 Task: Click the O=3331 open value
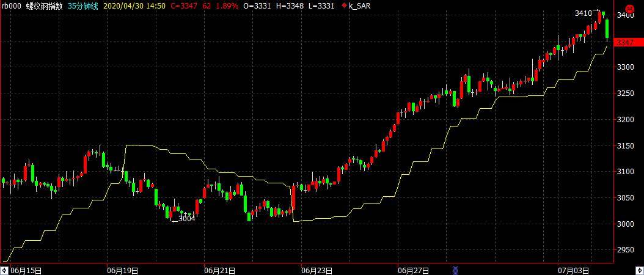(257, 6)
